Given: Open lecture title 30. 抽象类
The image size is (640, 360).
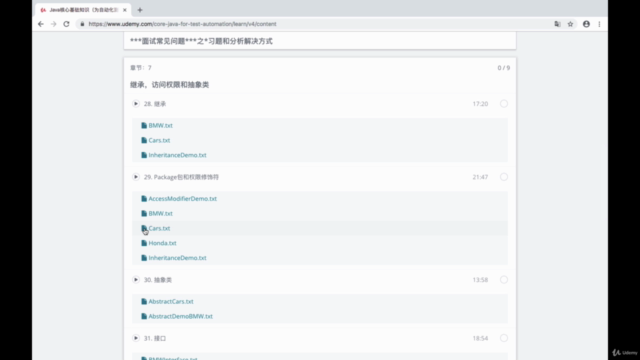Looking at the screenshot, I should [158, 280].
